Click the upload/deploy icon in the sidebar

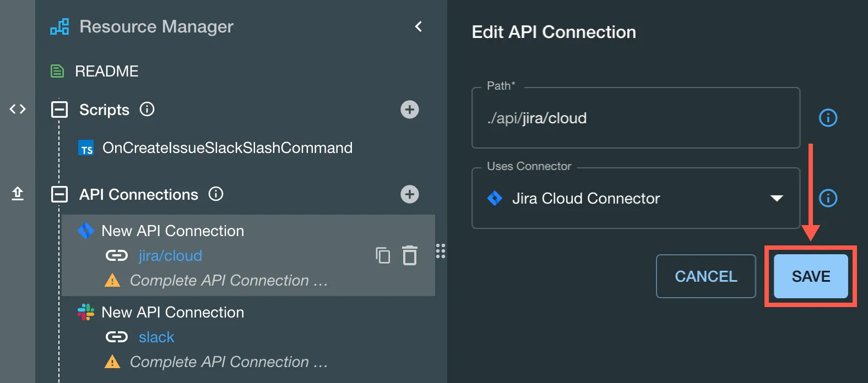(18, 194)
